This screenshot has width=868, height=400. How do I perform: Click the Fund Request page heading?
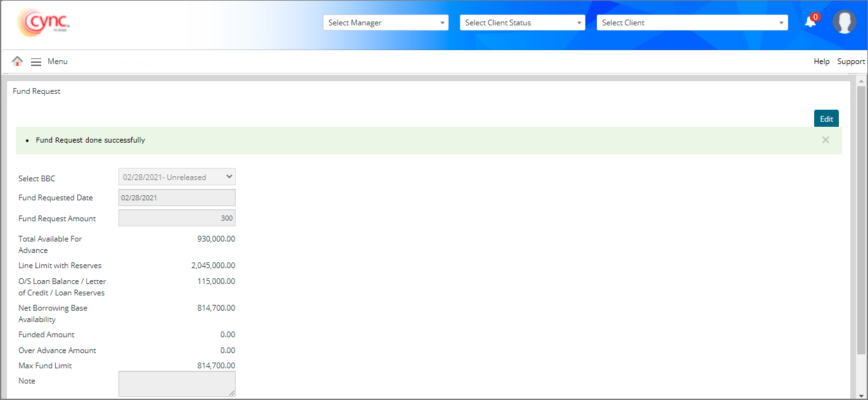coord(37,91)
